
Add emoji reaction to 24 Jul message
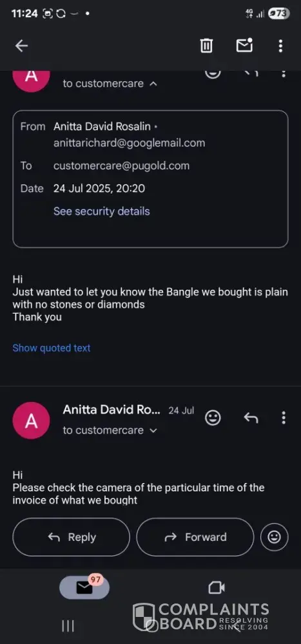(213, 418)
